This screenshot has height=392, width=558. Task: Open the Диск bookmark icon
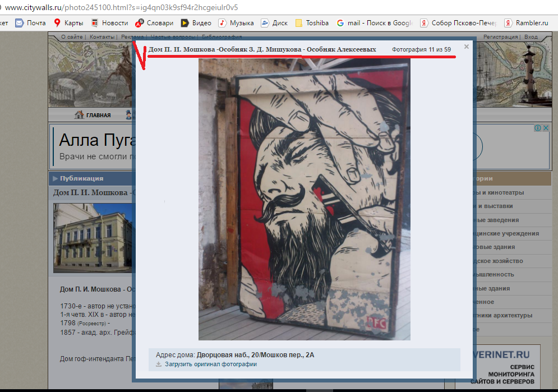265,23
